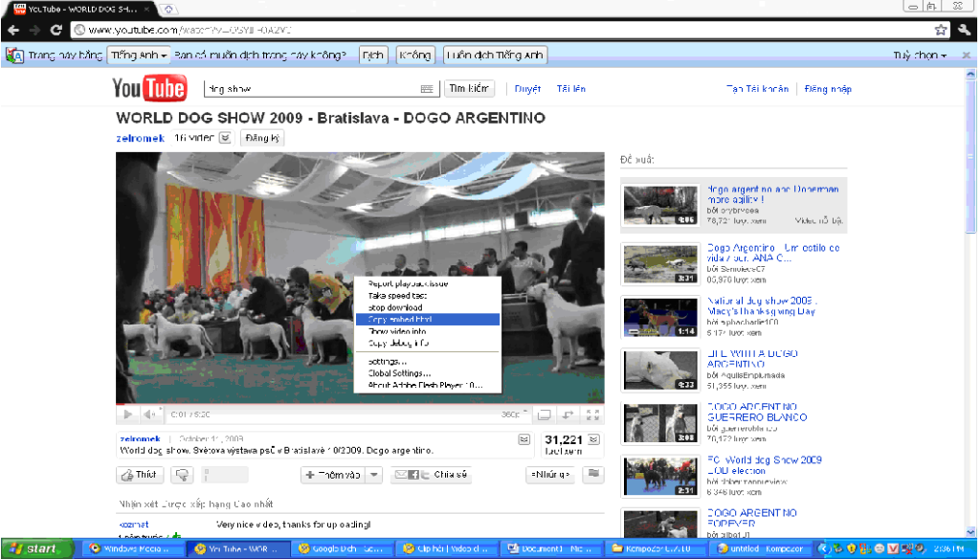
Task: Mute the video with the speaker icon
Action: [149, 414]
